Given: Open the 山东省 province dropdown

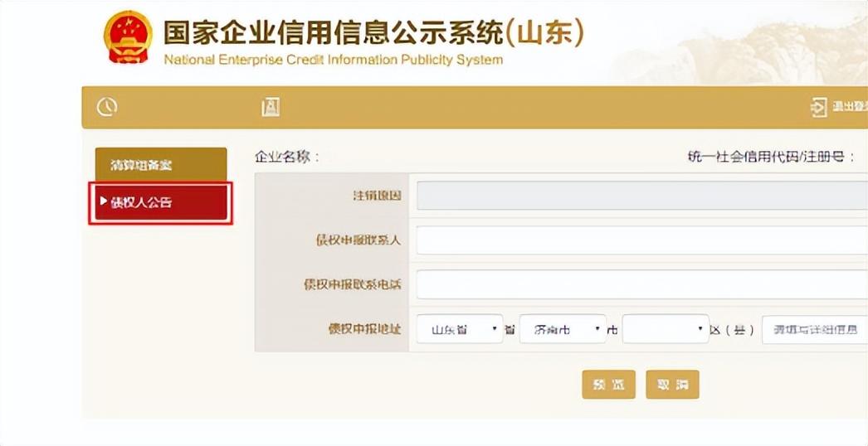Looking at the screenshot, I should pos(460,329).
